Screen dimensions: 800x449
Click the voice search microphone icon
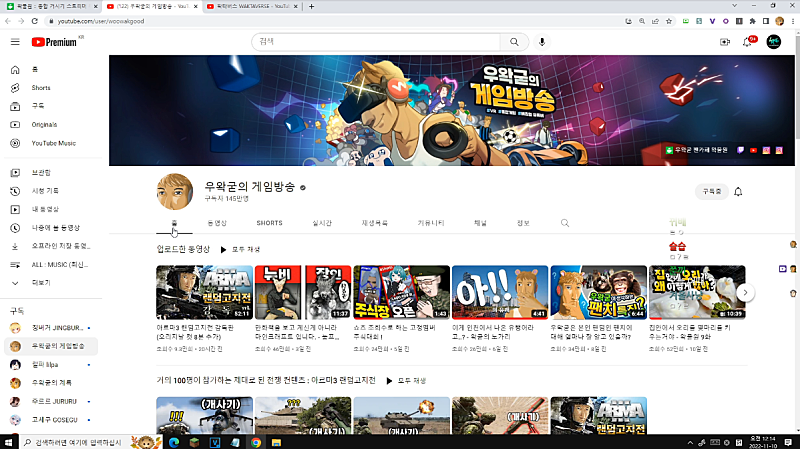pos(542,42)
